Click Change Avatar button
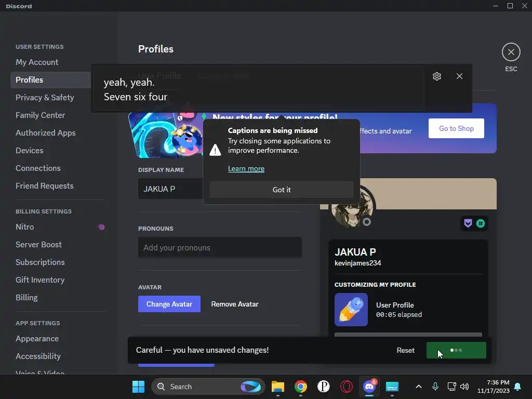532x399 pixels. pos(169,304)
